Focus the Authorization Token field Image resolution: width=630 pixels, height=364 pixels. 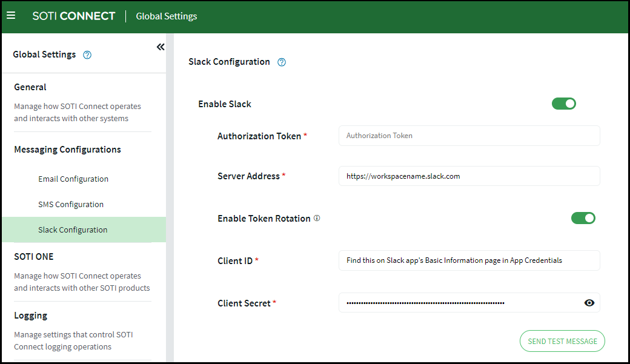click(469, 136)
